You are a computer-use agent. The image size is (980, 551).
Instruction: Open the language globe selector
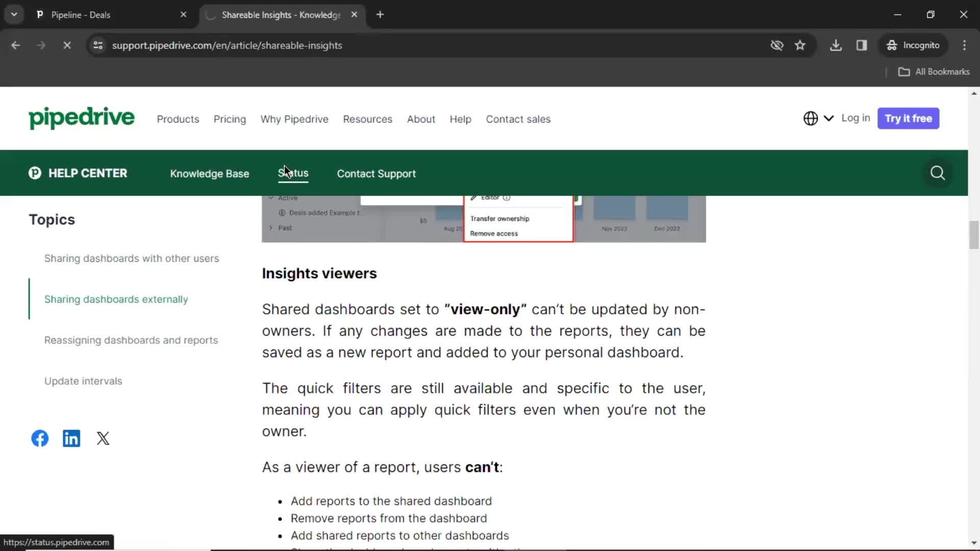818,118
